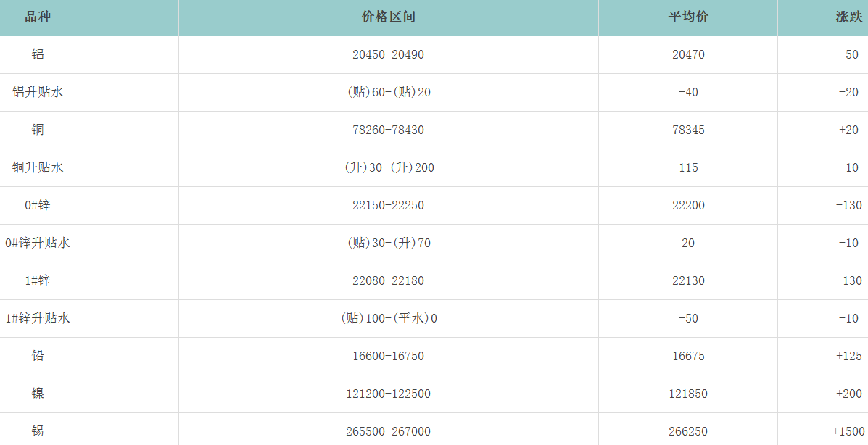Select the 0#锌 variety cell

tap(38, 205)
